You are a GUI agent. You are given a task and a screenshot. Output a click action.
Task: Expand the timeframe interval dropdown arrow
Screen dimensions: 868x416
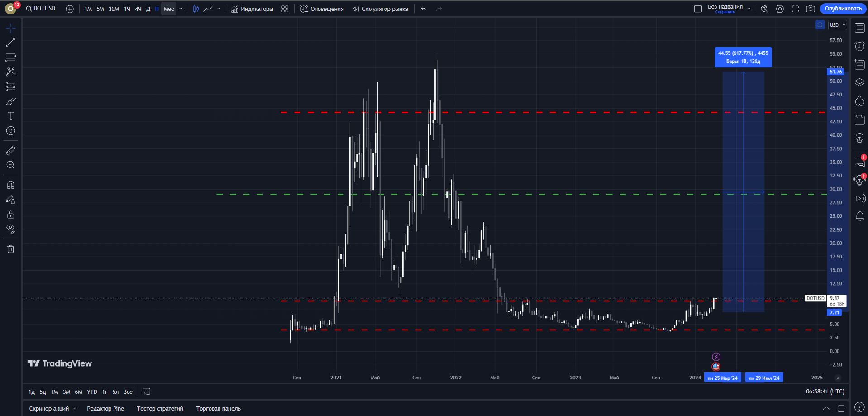point(181,9)
